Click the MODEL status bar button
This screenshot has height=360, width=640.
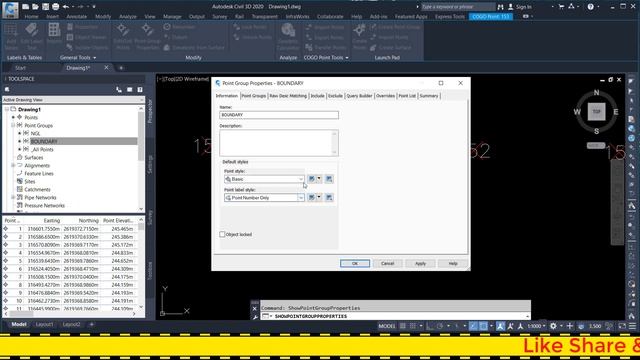[x=387, y=326]
